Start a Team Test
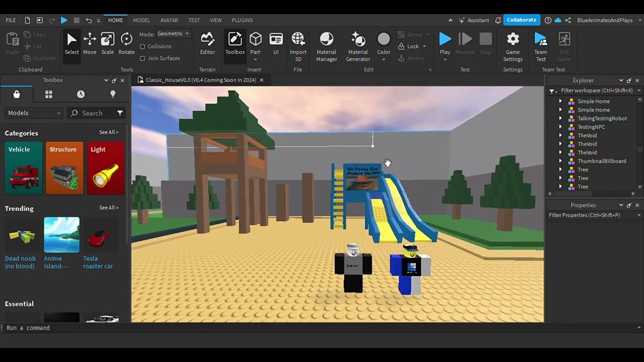644x362 pixels. point(540,46)
